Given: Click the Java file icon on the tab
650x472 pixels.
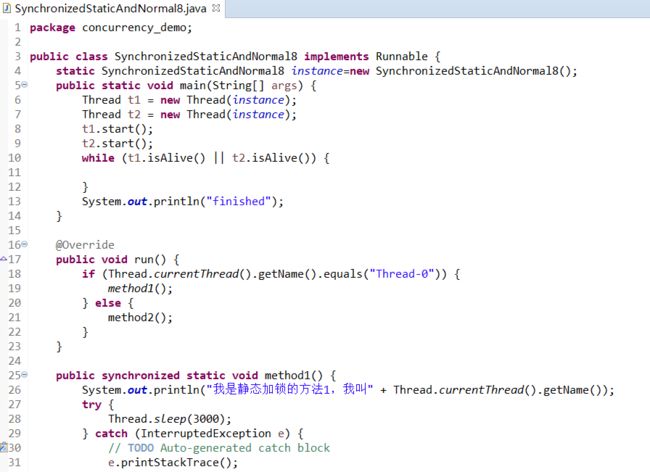Looking at the screenshot, I should click(x=7, y=8).
